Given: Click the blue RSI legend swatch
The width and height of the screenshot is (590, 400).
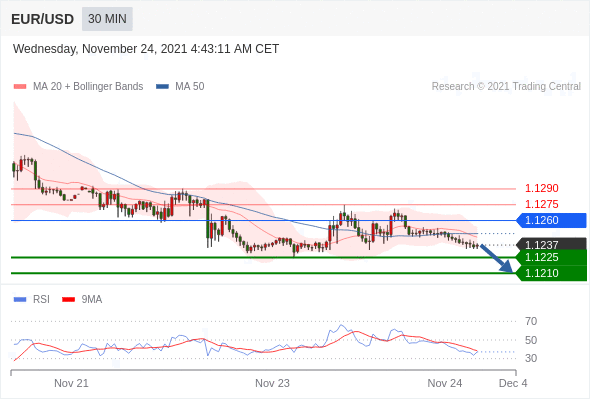Looking at the screenshot, I should (x=20, y=300).
